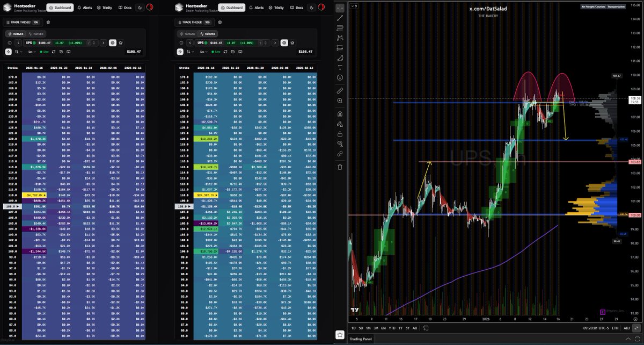This screenshot has width=644, height=345.
Task: Go to next ticker arrow in NetVEX dashboard
Action: (275, 43)
